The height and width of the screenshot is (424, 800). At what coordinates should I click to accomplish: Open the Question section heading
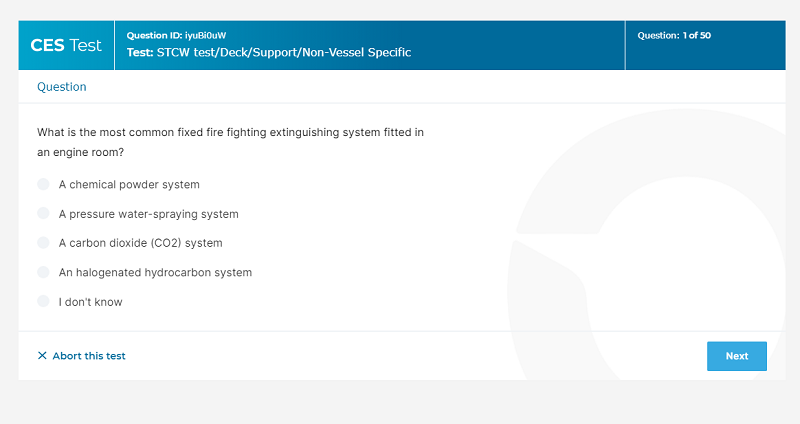62,87
